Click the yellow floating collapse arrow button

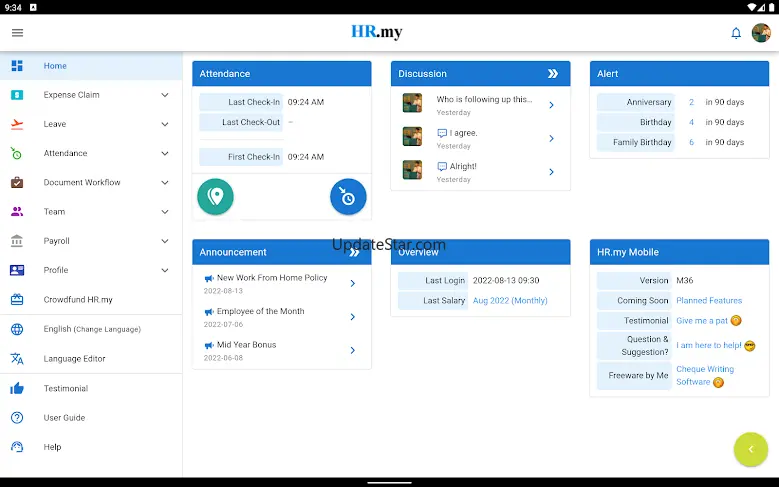(751, 449)
